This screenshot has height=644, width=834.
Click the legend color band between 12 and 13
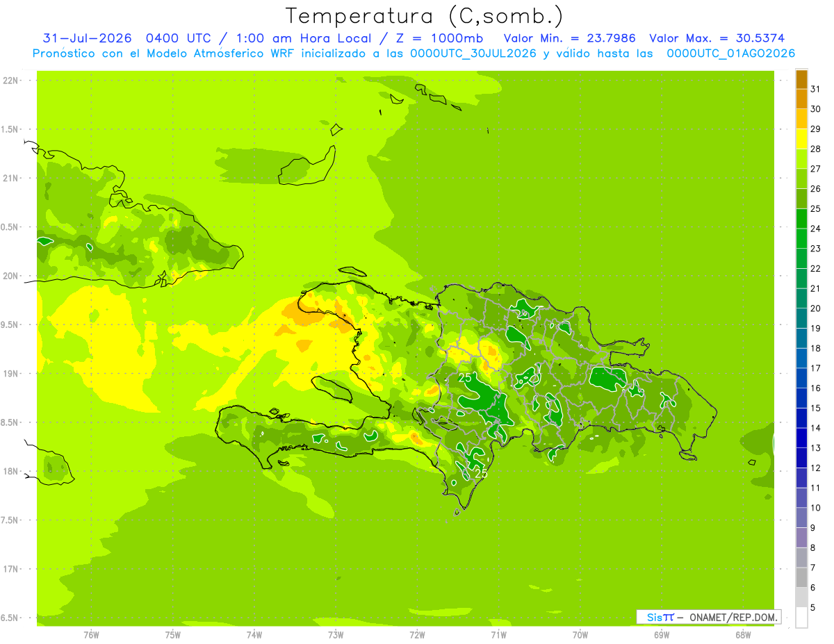(801, 458)
